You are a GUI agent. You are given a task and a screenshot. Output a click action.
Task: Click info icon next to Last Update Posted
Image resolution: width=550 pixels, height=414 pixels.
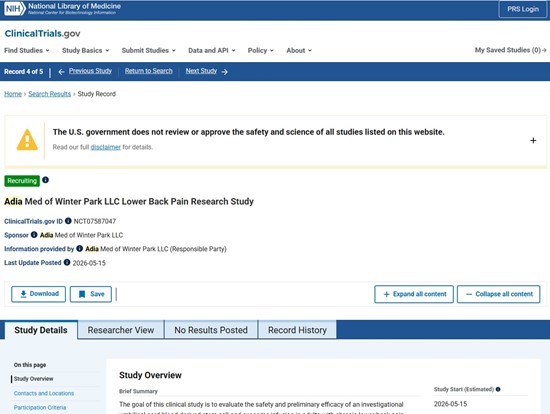tap(67, 262)
